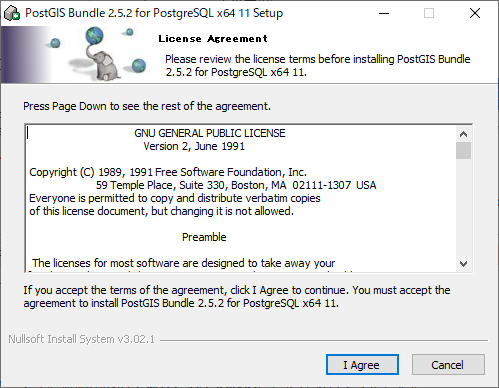Click the License Agreement header title
This screenshot has height=388, width=499.
[x=213, y=39]
